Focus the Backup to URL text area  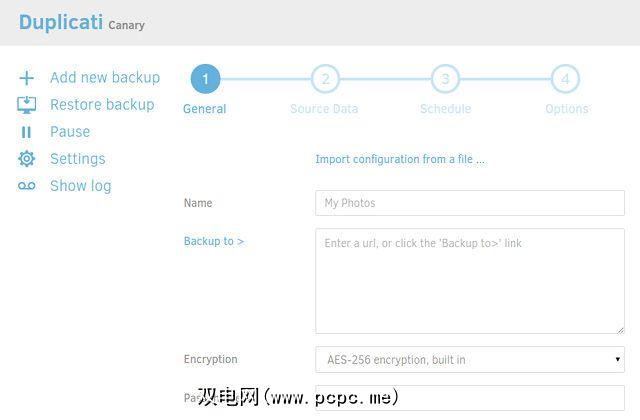pyautogui.click(x=470, y=281)
